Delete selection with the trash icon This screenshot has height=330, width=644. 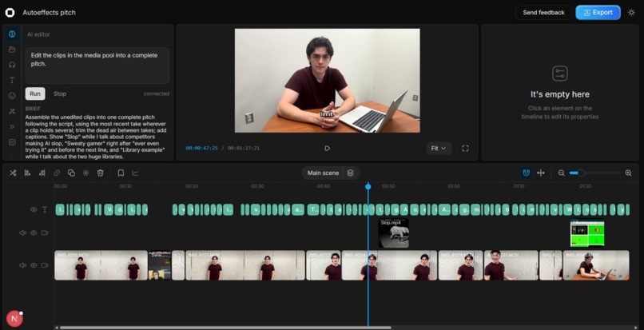[x=100, y=173]
